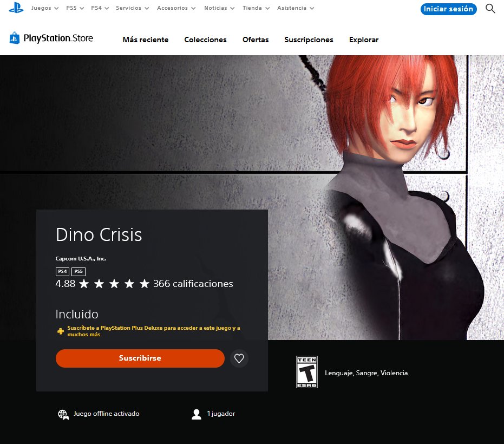Click the PlayStation Store bag logo
The width and height of the screenshot is (504, 444).
15,38
